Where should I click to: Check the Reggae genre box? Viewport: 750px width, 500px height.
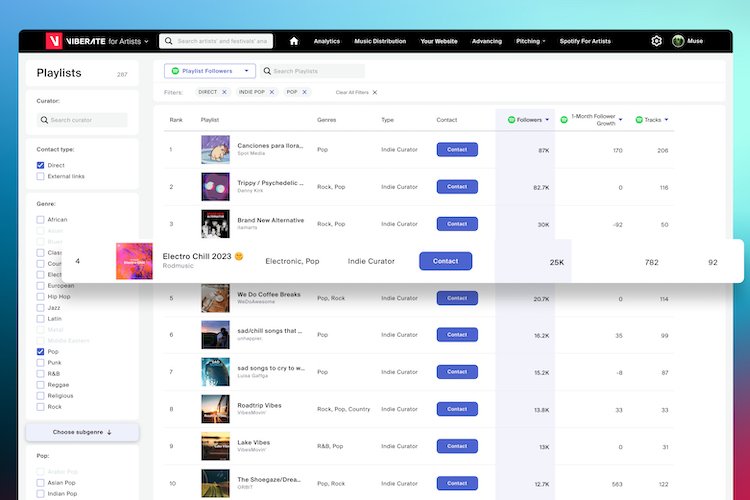point(40,385)
